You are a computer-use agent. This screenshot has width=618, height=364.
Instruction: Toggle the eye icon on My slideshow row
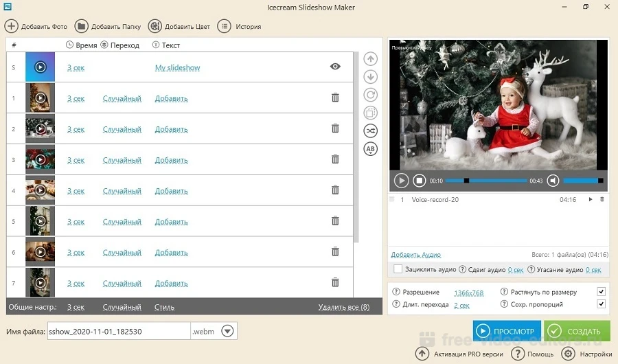[335, 67]
